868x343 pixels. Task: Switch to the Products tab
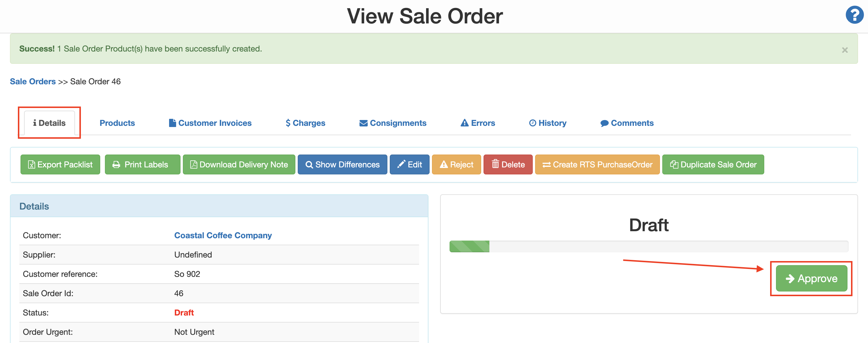[117, 123]
